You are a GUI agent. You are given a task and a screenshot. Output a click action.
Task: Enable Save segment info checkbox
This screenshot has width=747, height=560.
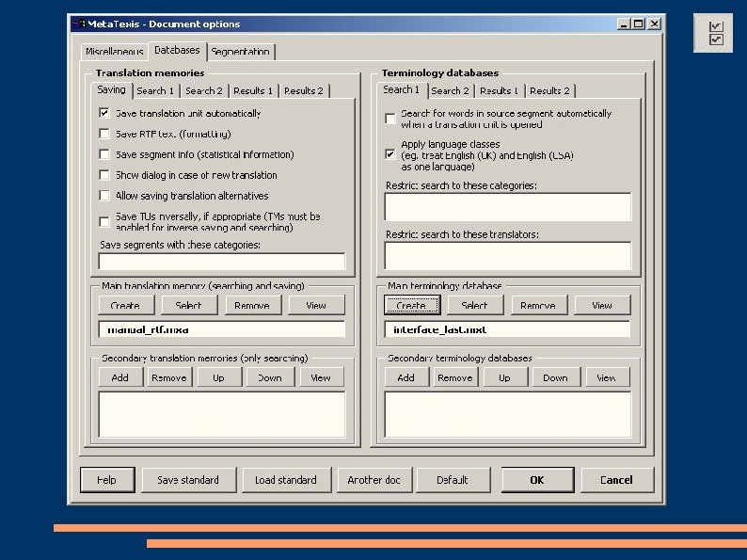(103, 154)
